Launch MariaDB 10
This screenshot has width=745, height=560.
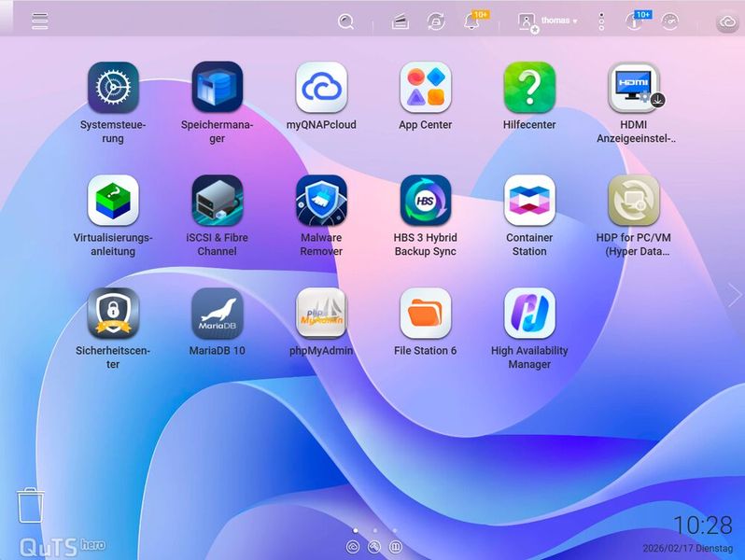tap(218, 313)
